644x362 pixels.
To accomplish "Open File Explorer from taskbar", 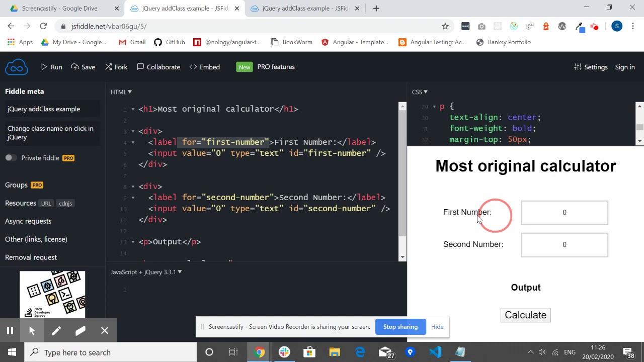I will 335,352.
